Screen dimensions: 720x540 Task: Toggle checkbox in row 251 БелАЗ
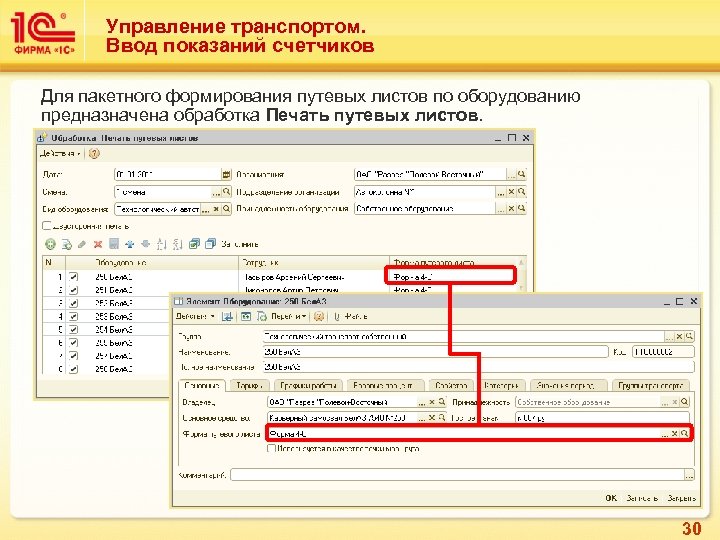73,290
